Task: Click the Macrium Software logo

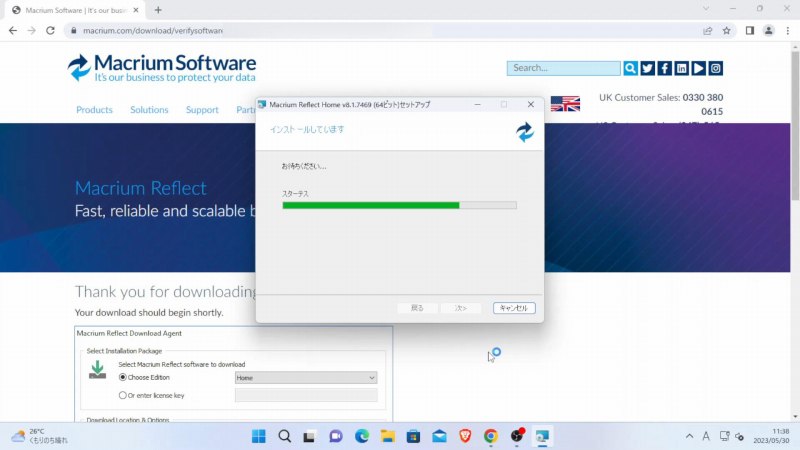Action: coord(162,68)
